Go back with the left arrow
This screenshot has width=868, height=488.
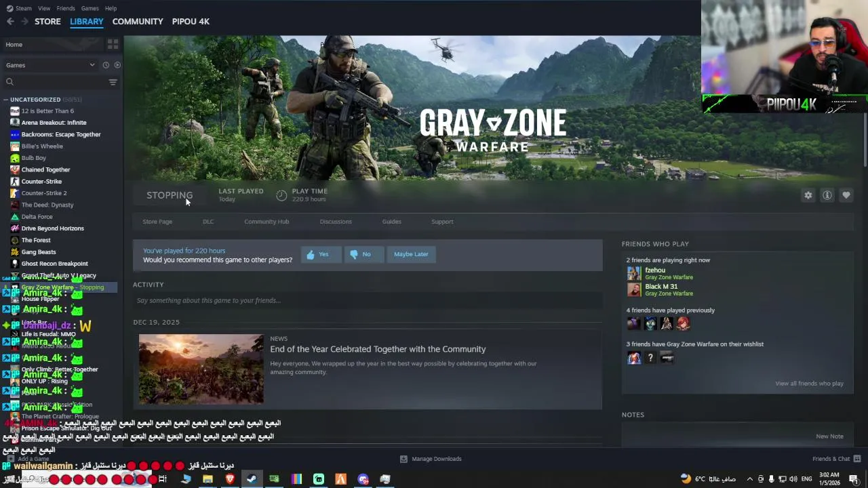[10, 22]
